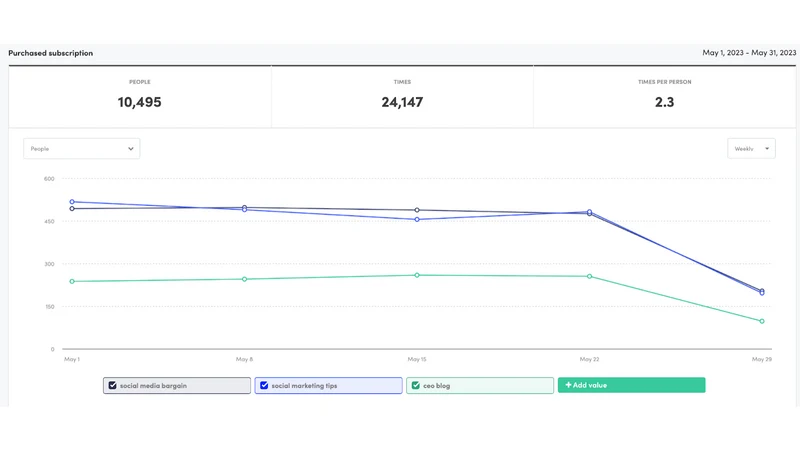The height and width of the screenshot is (450, 800).
Task: Select the ceo blog legend label
Action: (437, 386)
